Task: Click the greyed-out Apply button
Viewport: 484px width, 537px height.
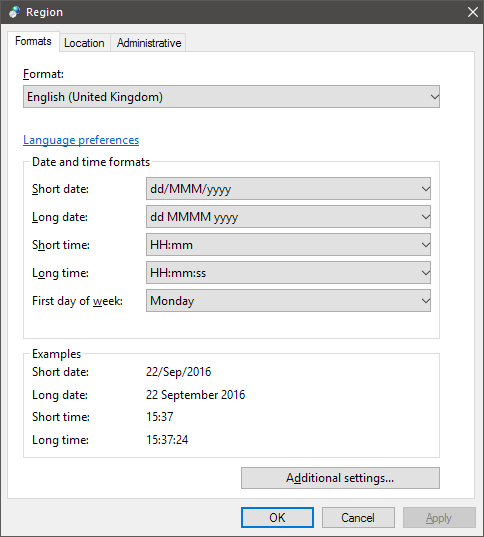Action: coord(439,517)
